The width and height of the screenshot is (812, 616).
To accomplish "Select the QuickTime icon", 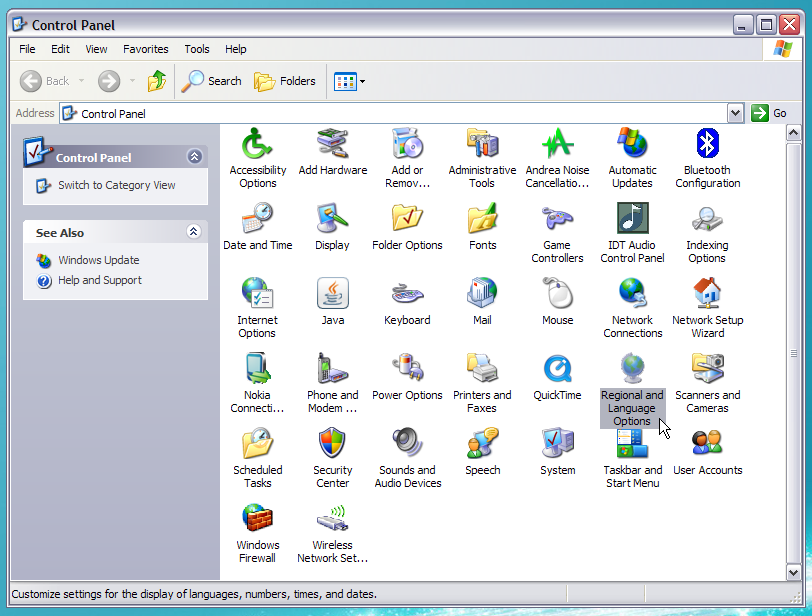I will click(557, 369).
